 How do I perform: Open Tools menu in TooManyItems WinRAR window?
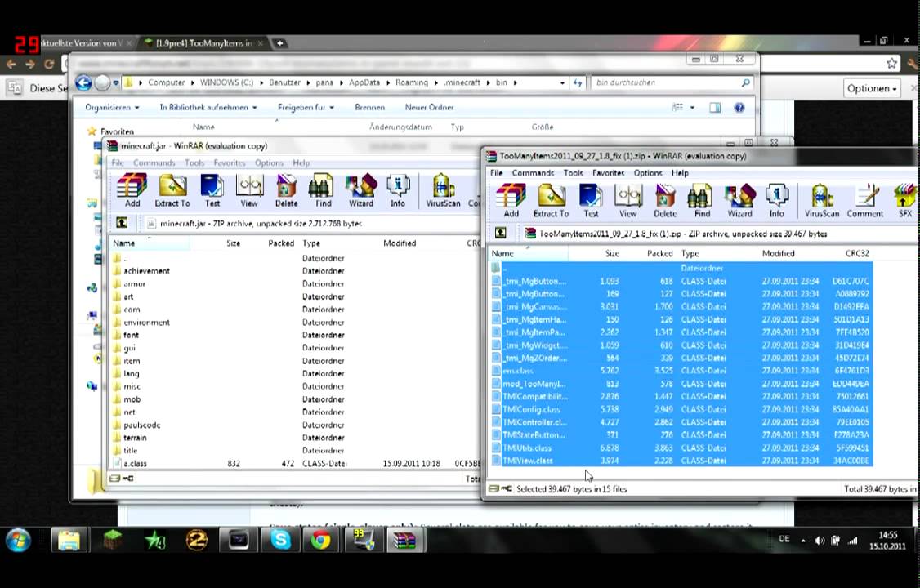coord(574,173)
